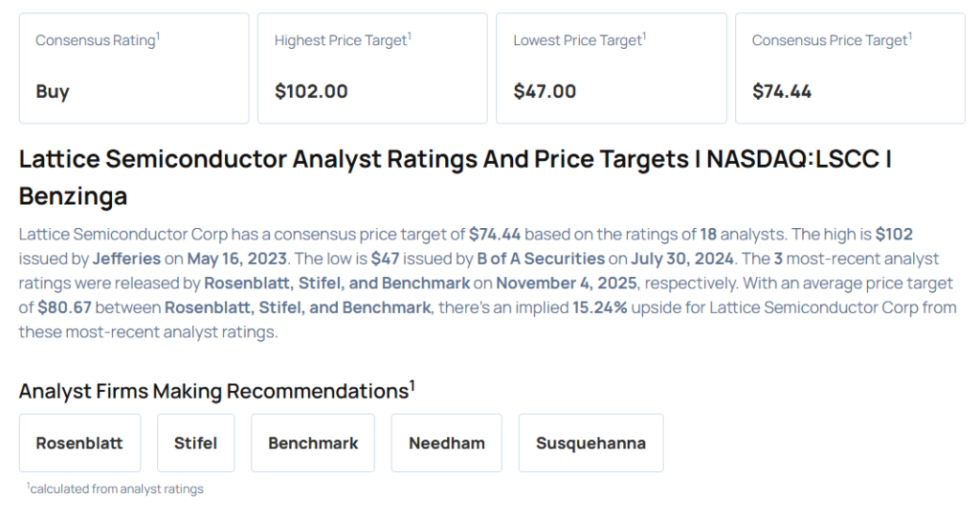Click the Rosenblatt analyst firm button

[x=79, y=443]
